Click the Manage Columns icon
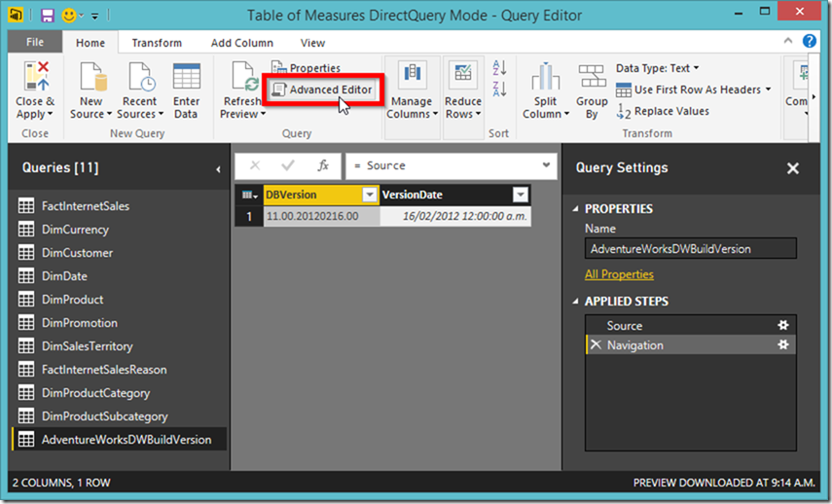This screenshot has height=504, width=832. tap(413, 76)
